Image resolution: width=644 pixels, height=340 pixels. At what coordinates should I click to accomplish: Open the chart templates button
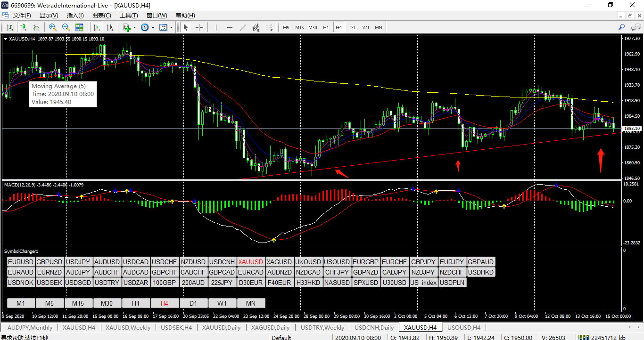(x=163, y=27)
